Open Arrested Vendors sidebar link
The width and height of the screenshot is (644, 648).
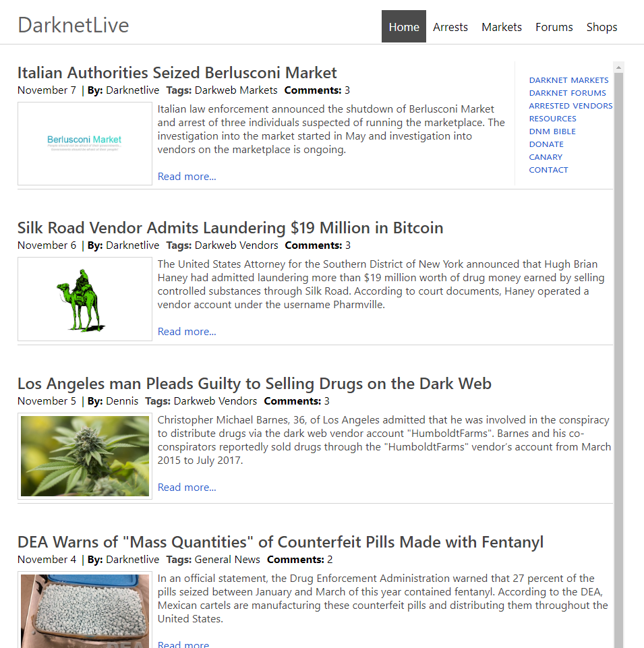tap(570, 106)
